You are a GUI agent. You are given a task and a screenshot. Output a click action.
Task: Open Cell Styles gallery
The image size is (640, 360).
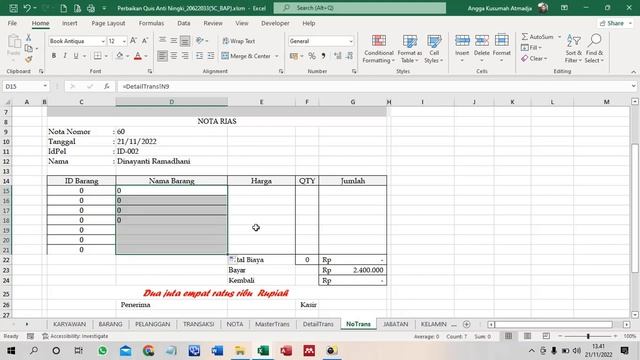tap(433, 49)
